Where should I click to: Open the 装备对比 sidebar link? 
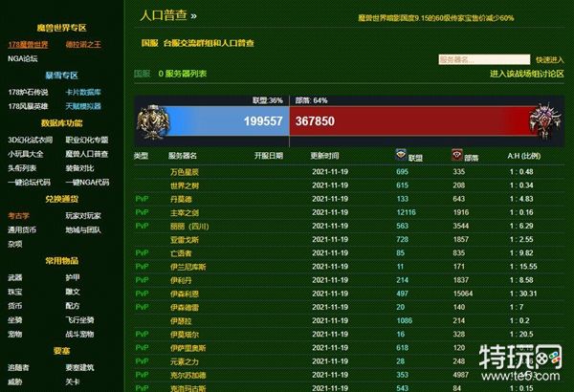79,168
